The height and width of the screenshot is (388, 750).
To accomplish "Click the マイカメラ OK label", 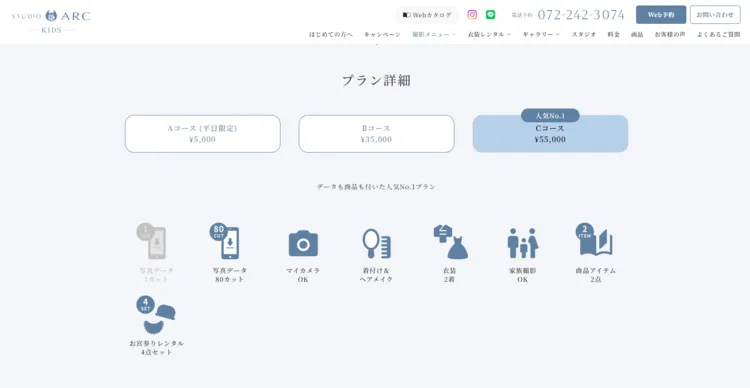I will coord(303,275).
